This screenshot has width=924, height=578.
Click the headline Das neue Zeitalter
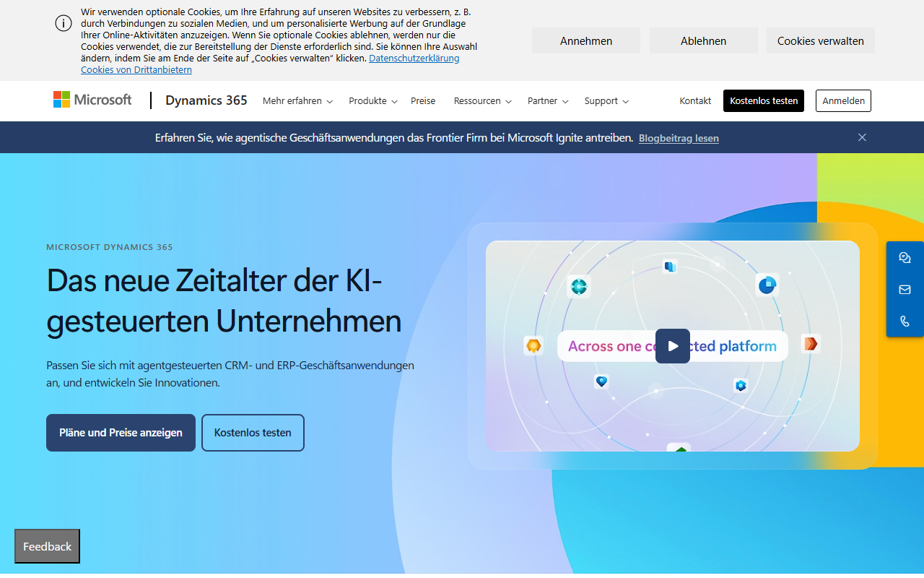click(x=224, y=301)
